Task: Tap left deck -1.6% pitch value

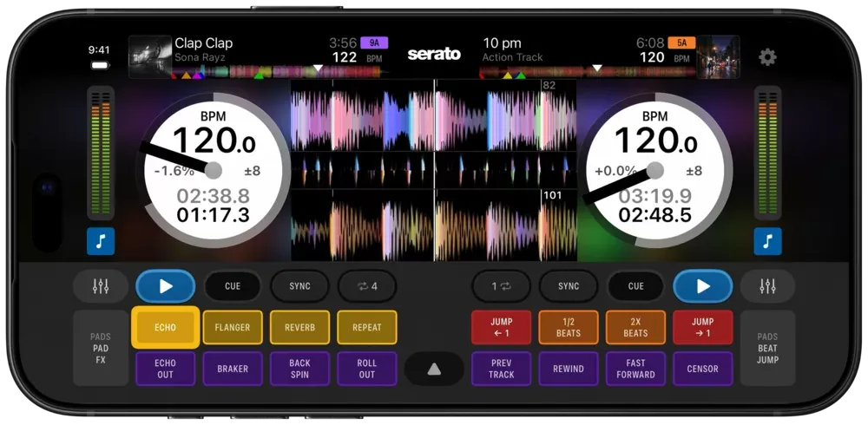Action: pyautogui.click(x=174, y=171)
